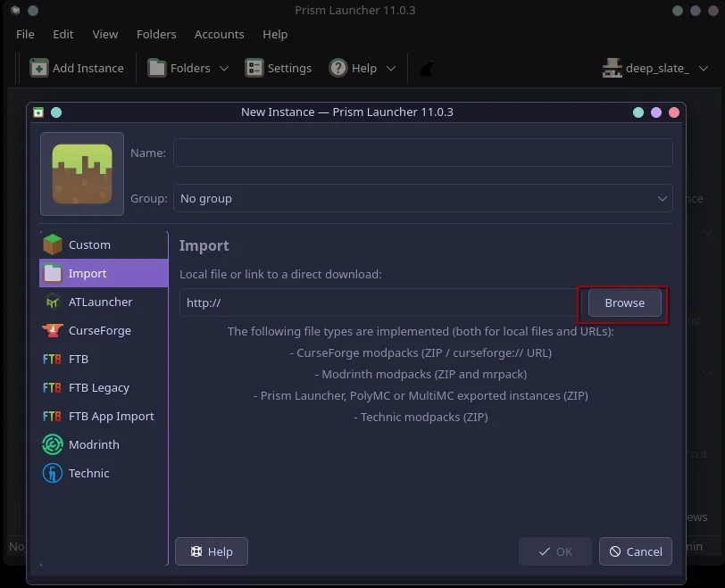Select the Technic page label
Screen dimensions: 725x588
coord(88,473)
